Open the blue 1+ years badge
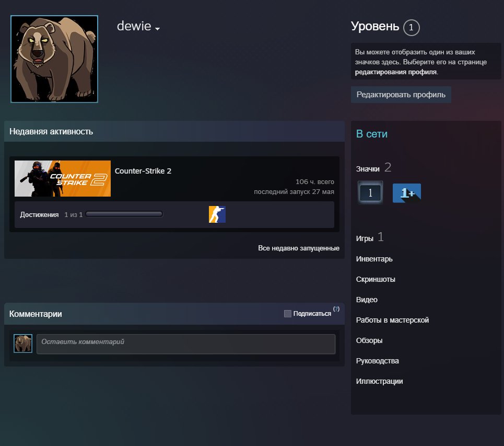Viewport: 504px width, 446px height. (x=407, y=193)
